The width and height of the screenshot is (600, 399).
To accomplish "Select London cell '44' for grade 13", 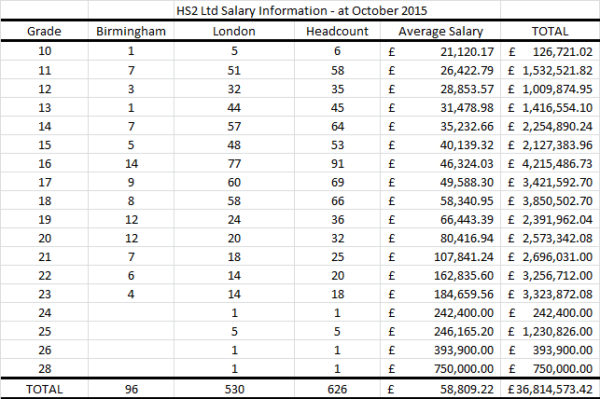I will click(x=234, y=107).
